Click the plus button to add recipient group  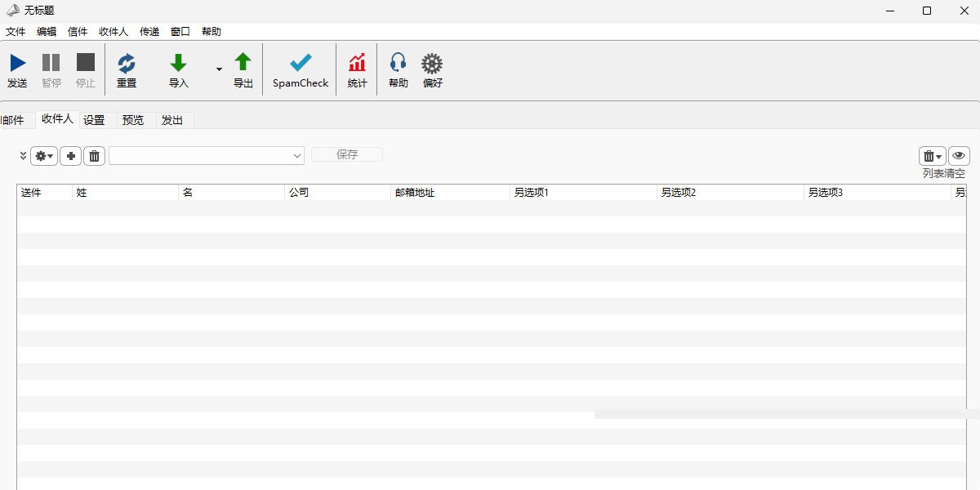click(70, 156)
